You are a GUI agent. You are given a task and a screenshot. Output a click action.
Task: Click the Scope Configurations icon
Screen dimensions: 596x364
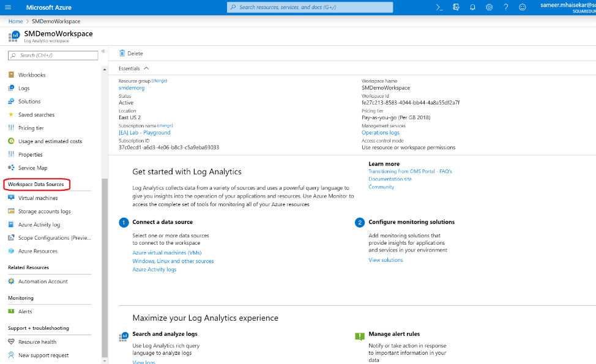12,238
